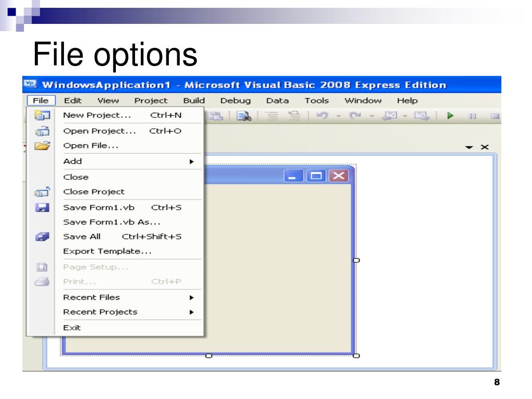This screenshot has height=399, width=532.
Task: Open the Data menu
Action: [277, 101]
